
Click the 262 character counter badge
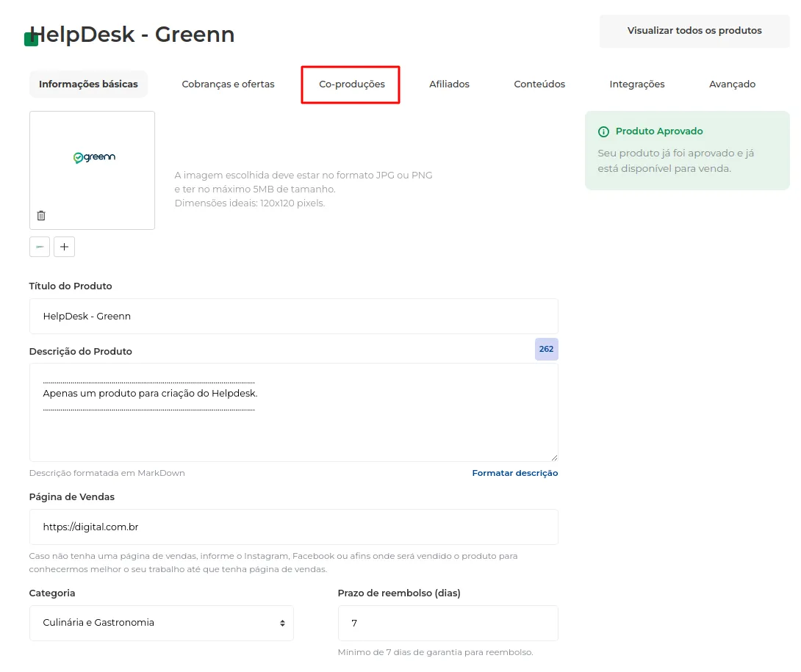tap(547, 350)
